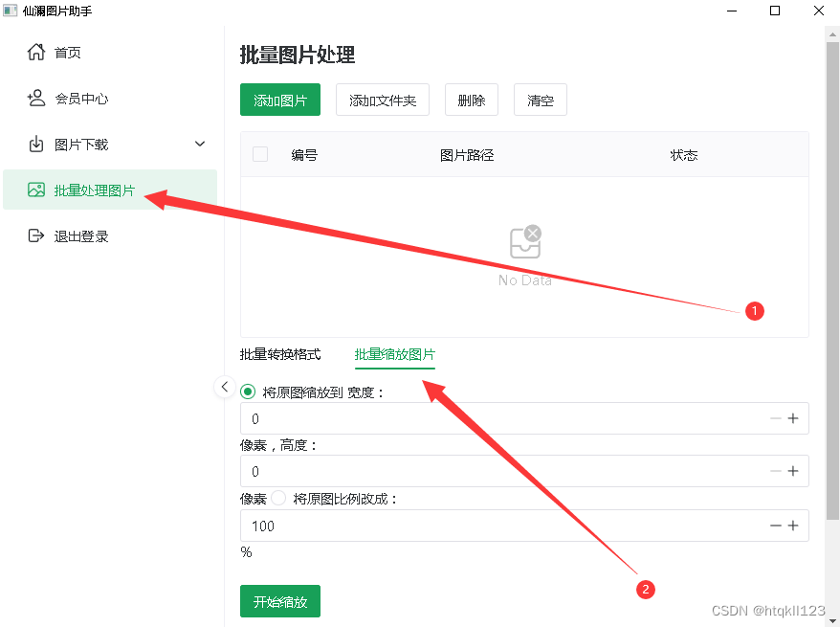Click the app logo in the title bar

pos(12,11)
